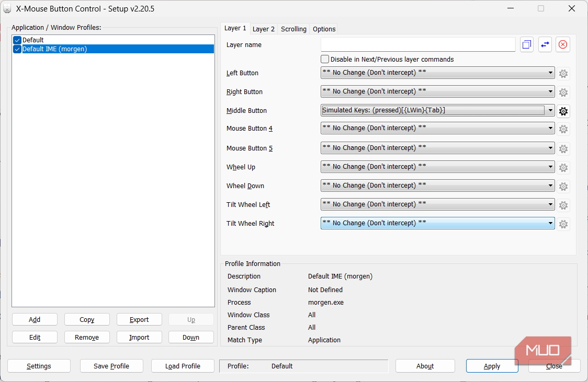Image resolution: width=588 pixels, height=382 pixels.
Task: Enable Disable in Next/Previous layer commands
Action: [x=325, y=59]
